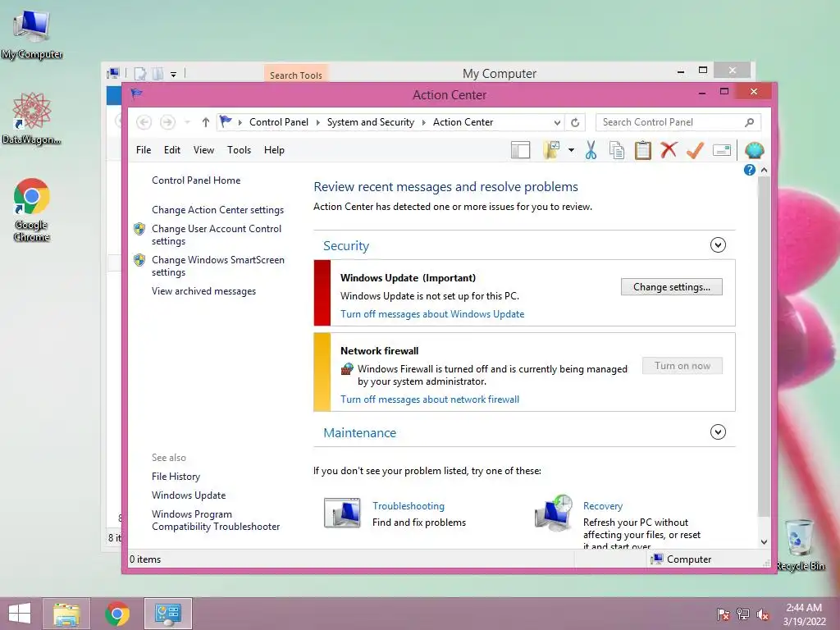Click Turn off messages about Windows Update
Viewport: 840px width, 630px height.
(432, 314)
